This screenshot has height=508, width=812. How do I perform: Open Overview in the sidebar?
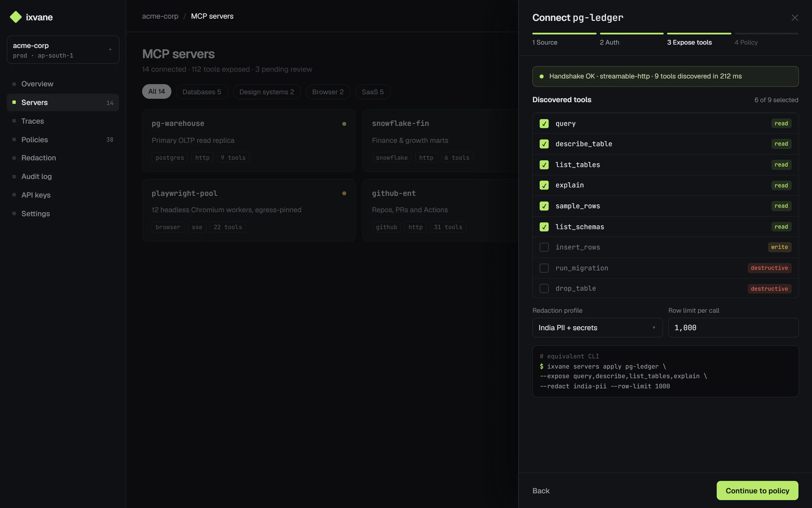point(63,84)
